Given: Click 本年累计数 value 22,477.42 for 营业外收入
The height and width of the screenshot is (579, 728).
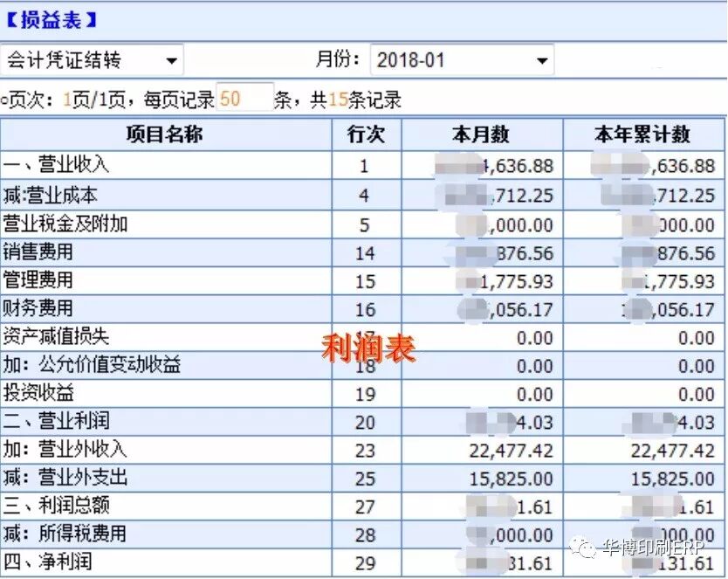Looking at the screenshot, I should point(672,451).
